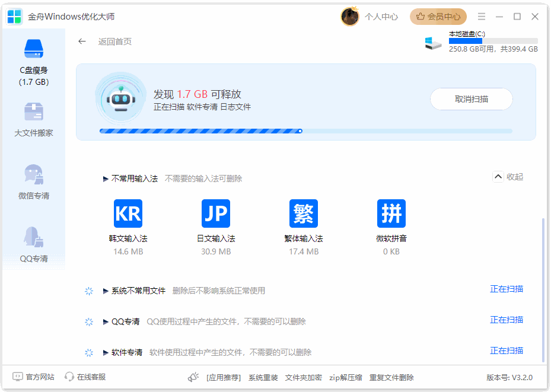Screen dimensions: 551x392
Task: Open 在线客服 support link
Action: pyautogui.click(x=85, y=377)
